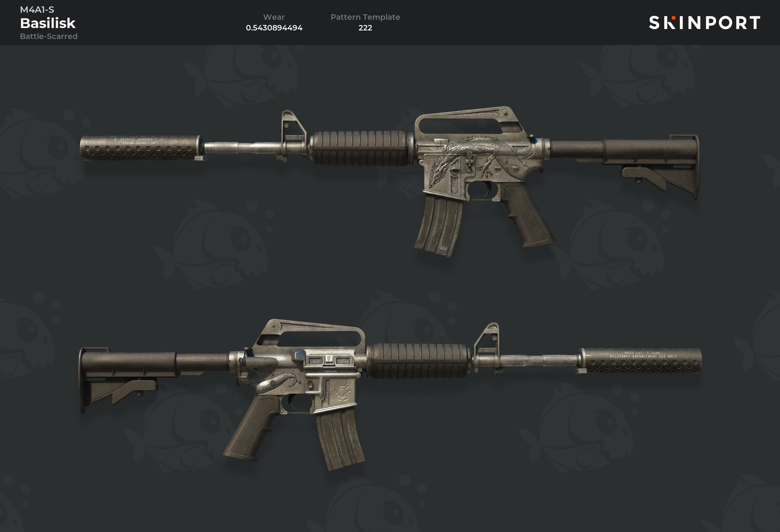Click the basilisk dragon engraving on upper rifle
780x532 pixels.
click(477, 158)
